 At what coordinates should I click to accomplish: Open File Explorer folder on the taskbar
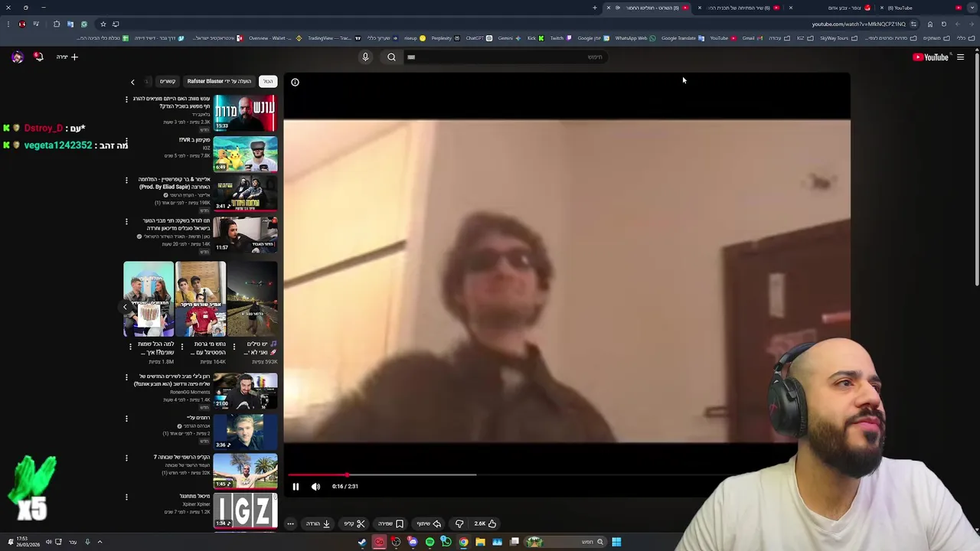[480, 542]
